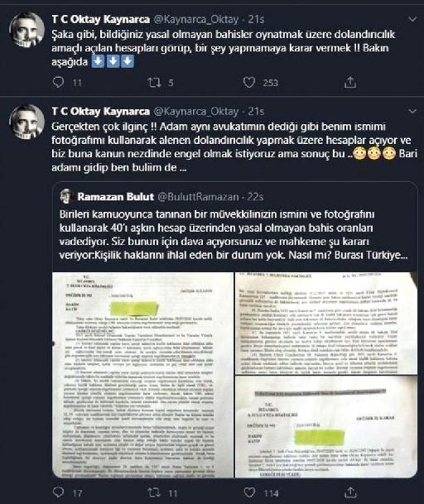Retweet the second tweet with 11 retweets
This screenshot has width=424, height=504.
[154, 492]
